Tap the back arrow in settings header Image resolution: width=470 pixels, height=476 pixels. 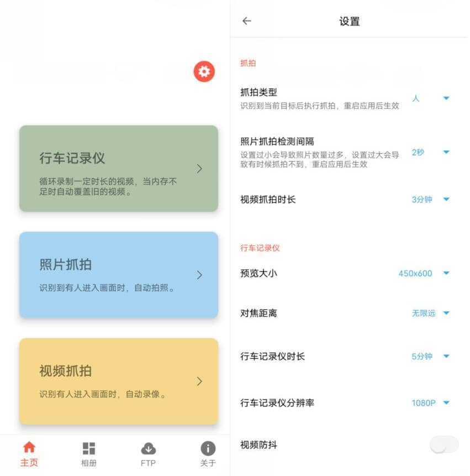[x=247, y=21]
